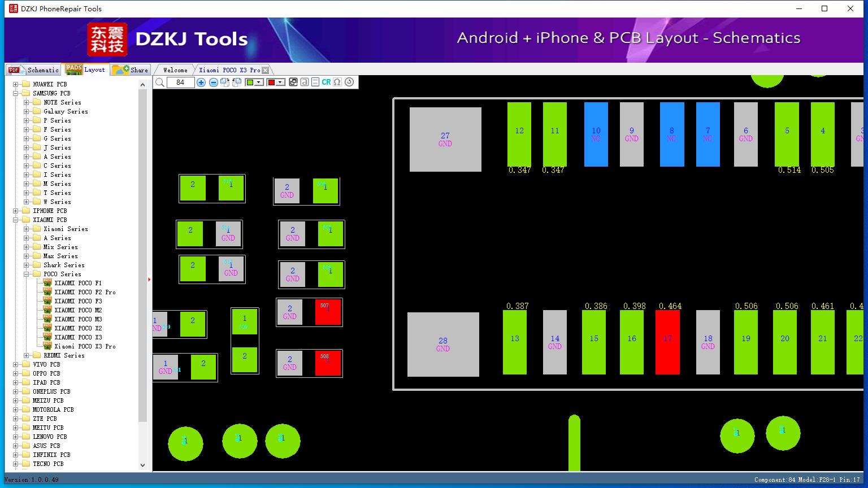This screenshot has height=488, width=868.
Task: Zoom in with the blue plus button
Action: [x=201, y=82]
